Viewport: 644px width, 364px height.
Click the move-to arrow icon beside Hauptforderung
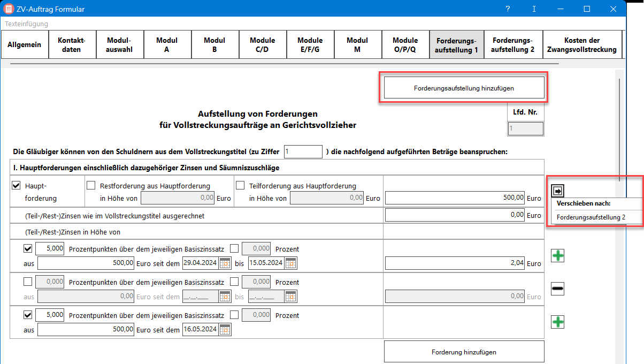point(557,190)
